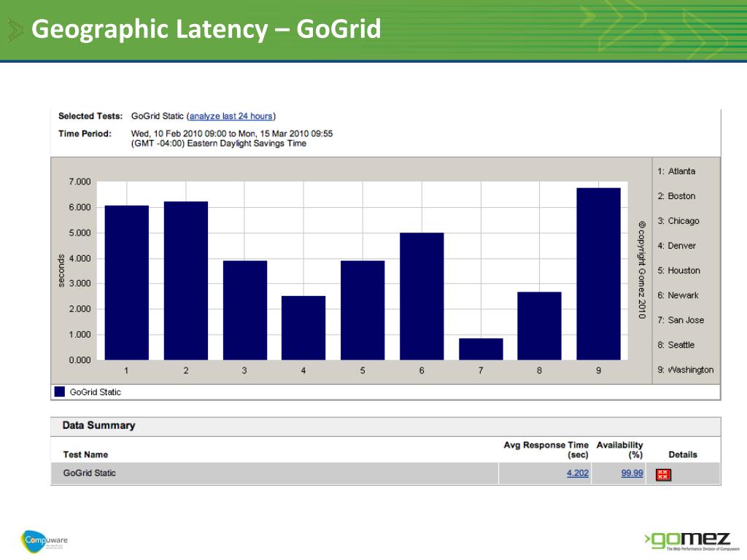
Task: Select the Newark bar labeled 6
Action: point(422,296)
